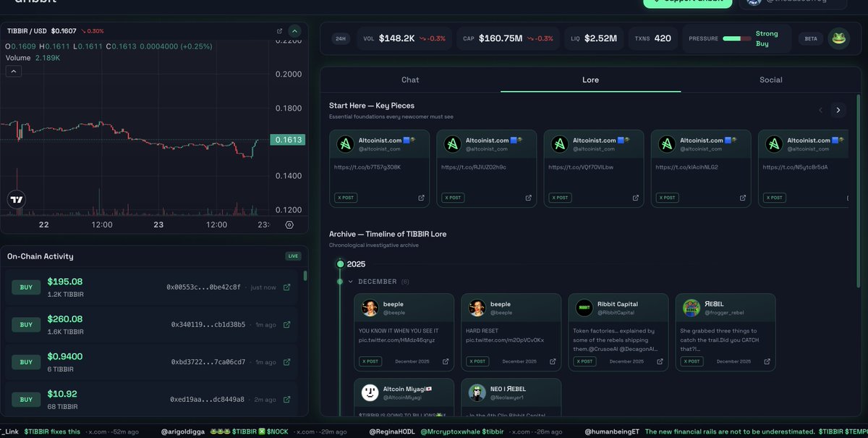The image size is (868, 438).
Task: Click the current price label 0.1613
Action: 287,140
